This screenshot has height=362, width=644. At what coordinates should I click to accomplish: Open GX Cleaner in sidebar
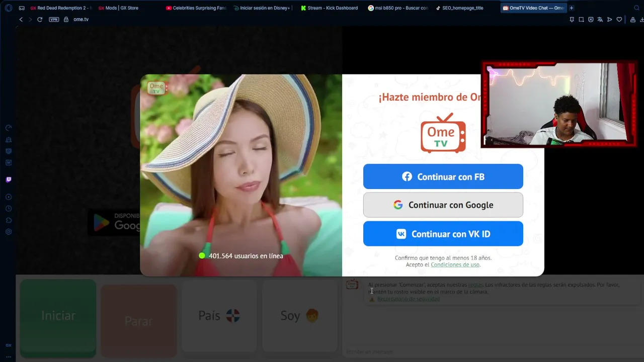pos(9,140)
